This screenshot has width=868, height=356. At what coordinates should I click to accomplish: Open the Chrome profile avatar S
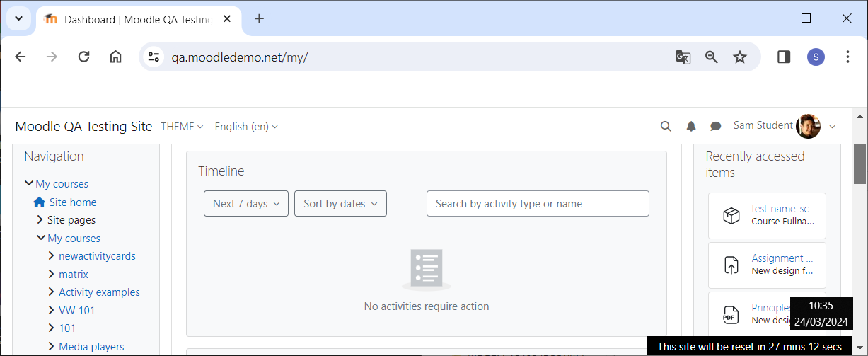coord(816,57)
